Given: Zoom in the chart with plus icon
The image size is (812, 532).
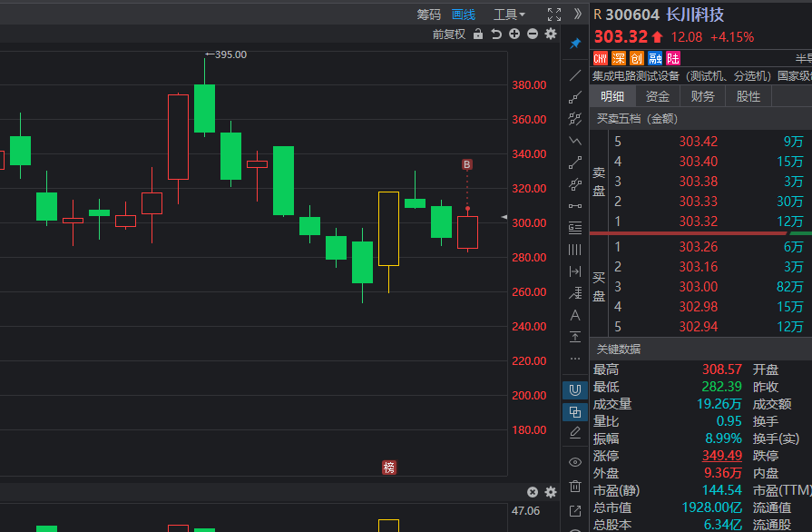Looking at the screenshot, I should (514, 34).
